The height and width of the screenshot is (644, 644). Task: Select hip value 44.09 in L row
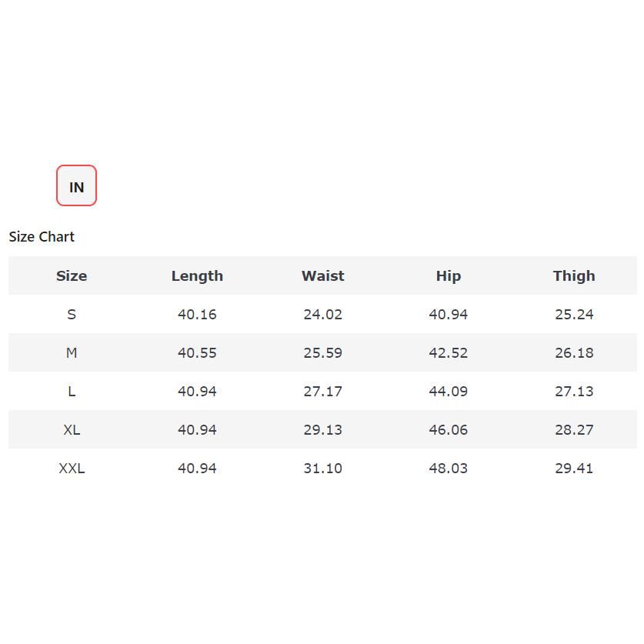[448, 392]
